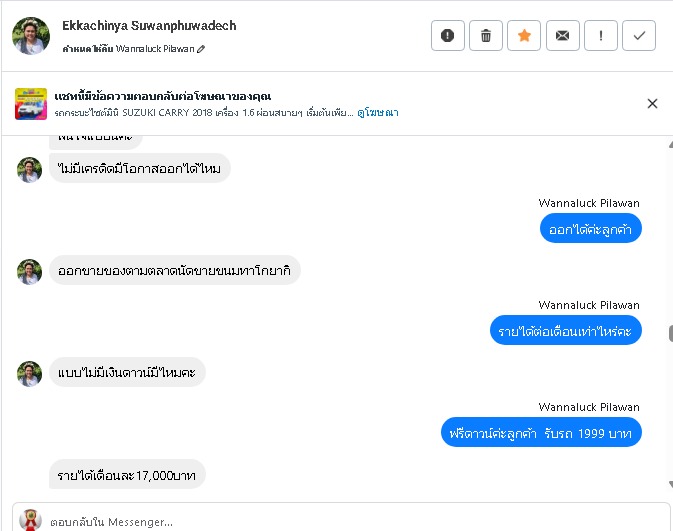Open the ดูโฆษณา link
Image resolution: width=673 pixels, height=531 pixels.
pyautogui.click(x=378, y=113)
